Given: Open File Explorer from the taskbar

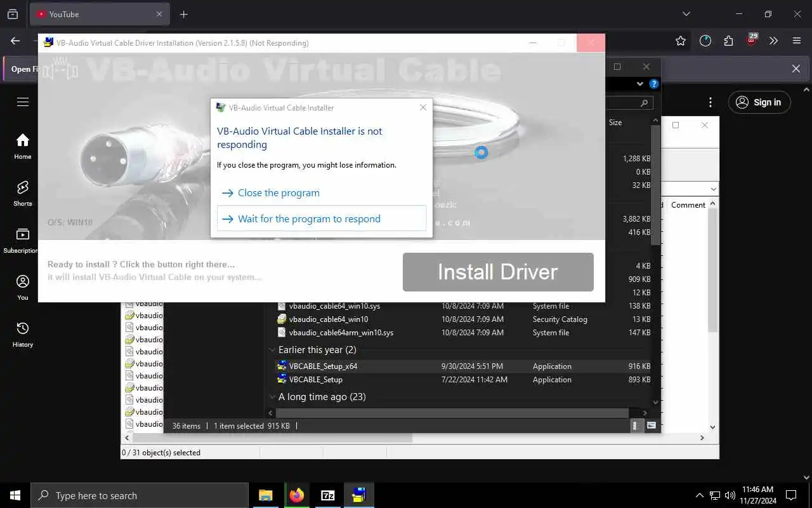Looking at the screenshot, I should pyautogui.click(x=265, y=495).
